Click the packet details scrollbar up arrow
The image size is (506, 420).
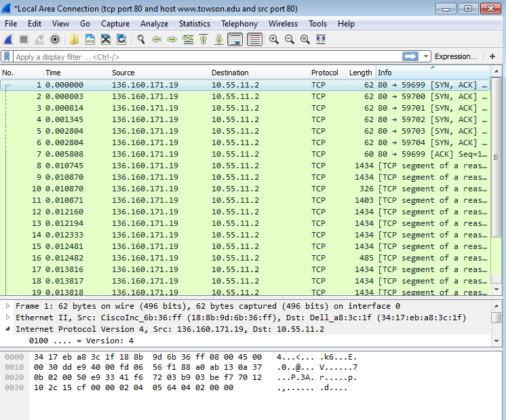(497, 306)
